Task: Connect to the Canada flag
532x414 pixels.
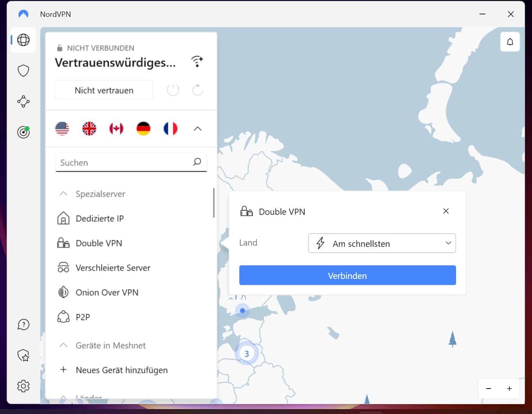Action: click(x=116, y=129)
